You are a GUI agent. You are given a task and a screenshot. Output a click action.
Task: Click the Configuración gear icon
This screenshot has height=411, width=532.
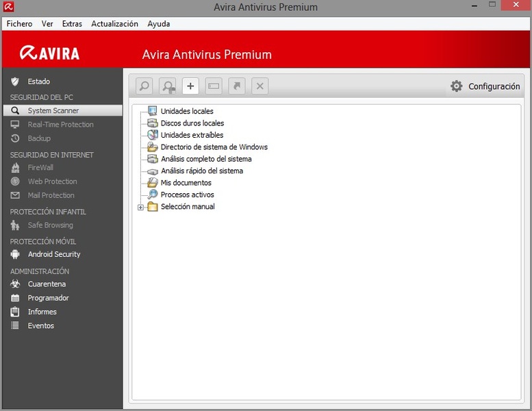pos(456,86)
